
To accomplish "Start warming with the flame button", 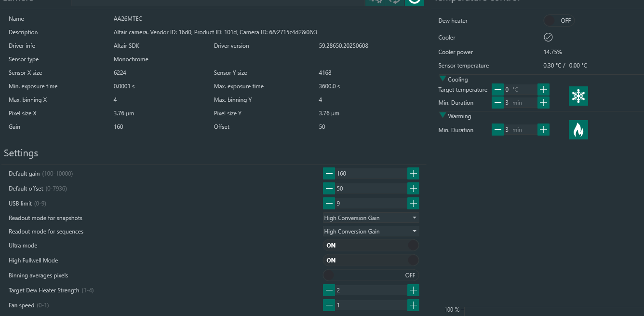I will [x=578, y=130].
